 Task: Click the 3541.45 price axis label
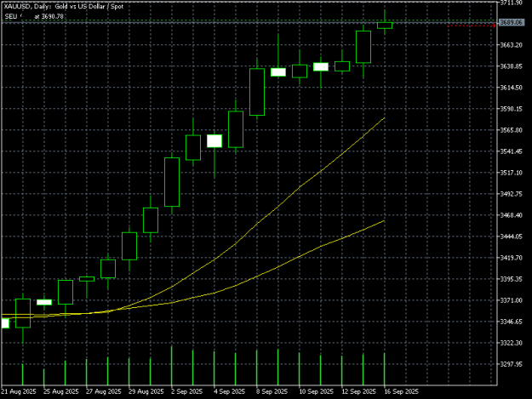tap(512, 151)
